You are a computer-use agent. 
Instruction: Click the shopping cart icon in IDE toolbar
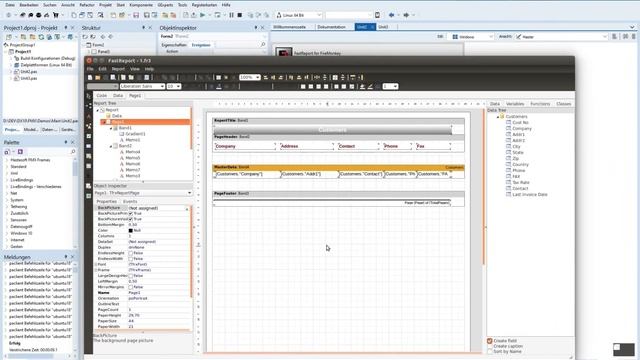tap(56, 15)
